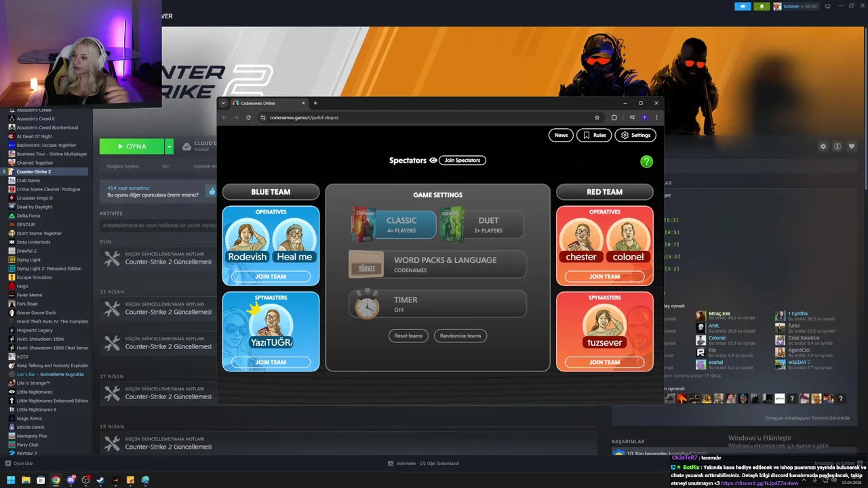Viewport: 868px width, 488px height.
Task: Open Paint from taskbar
Action: tap(145, 480)
